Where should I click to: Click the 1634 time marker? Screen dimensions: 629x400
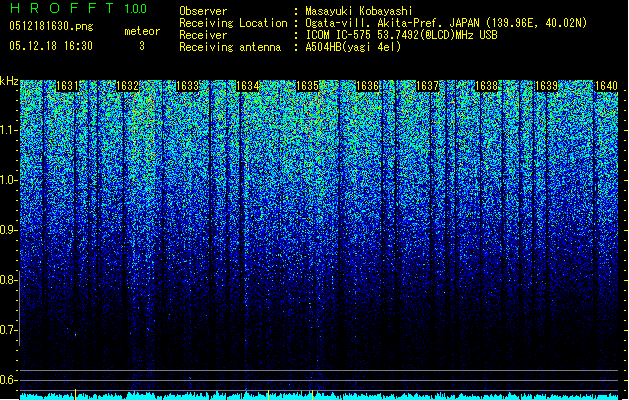point(247,86)
